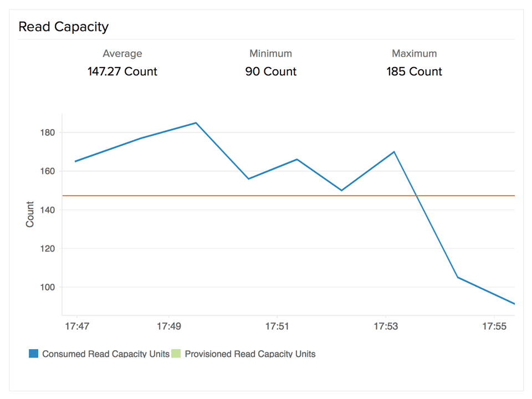This screenshot has width=532, height=399.
Task: Click the 17:49 x-axis time label
Action: [x=168, y=327]
